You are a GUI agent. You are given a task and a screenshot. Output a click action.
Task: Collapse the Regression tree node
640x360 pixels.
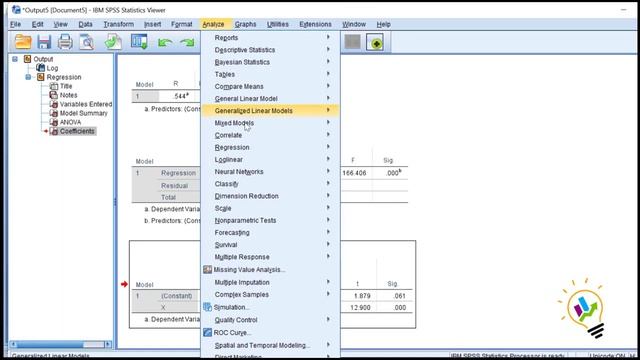click(x=28, y=77)
